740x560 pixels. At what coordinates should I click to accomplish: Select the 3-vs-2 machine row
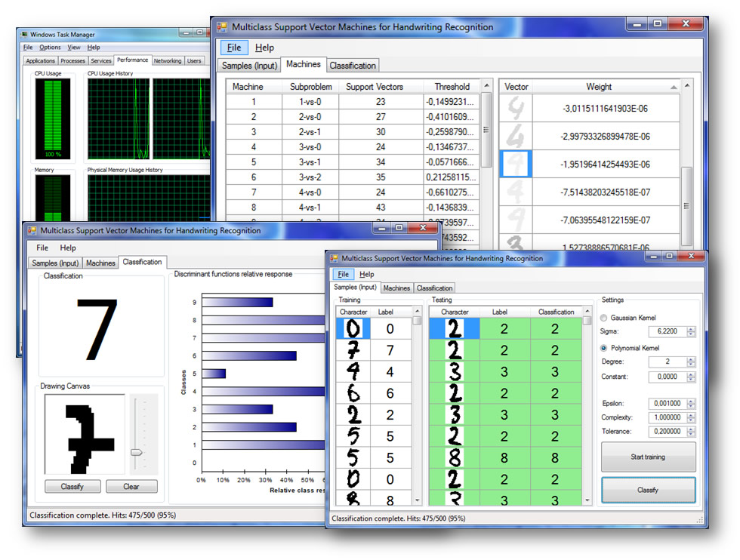point(311,177)
